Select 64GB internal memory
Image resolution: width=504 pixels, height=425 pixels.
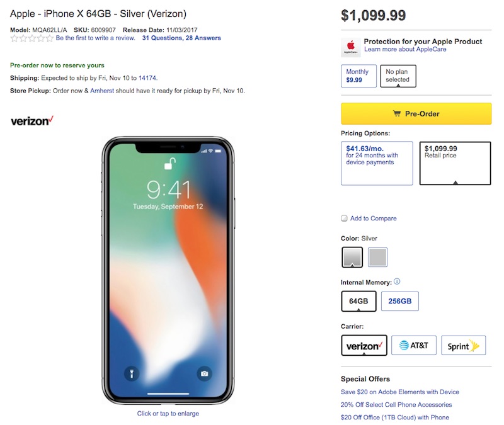pos(358,302)
